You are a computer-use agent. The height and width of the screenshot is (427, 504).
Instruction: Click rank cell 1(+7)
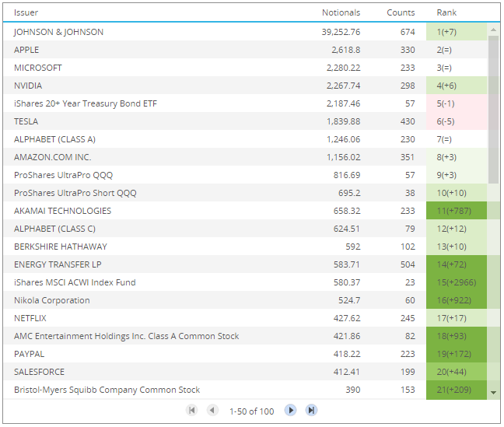pyautogui.click(x=457, y=32)
